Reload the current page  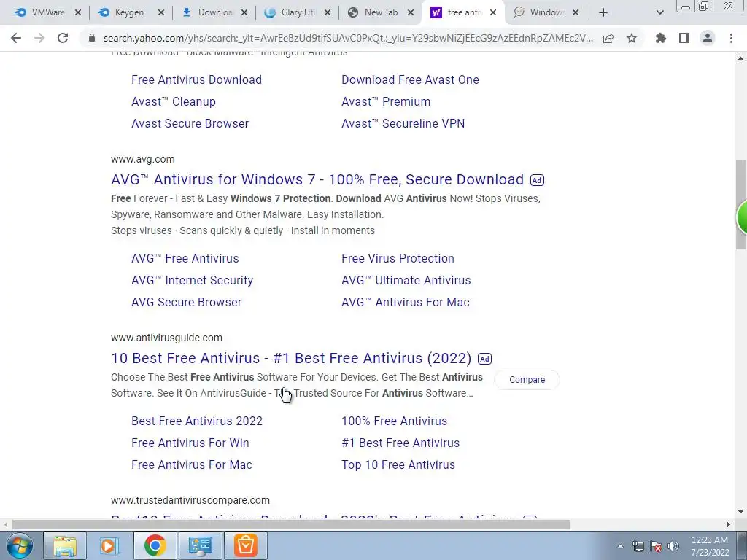63,38
